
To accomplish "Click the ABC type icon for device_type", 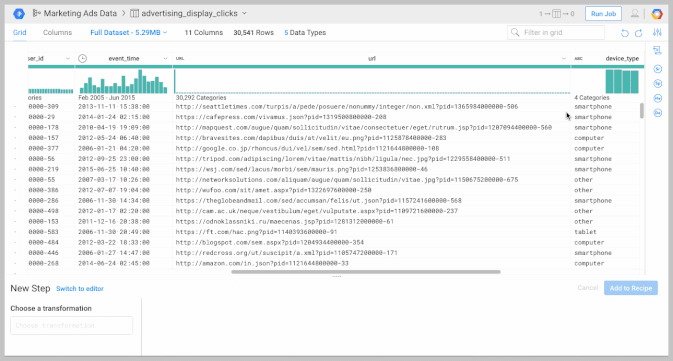I will [579, 58].
